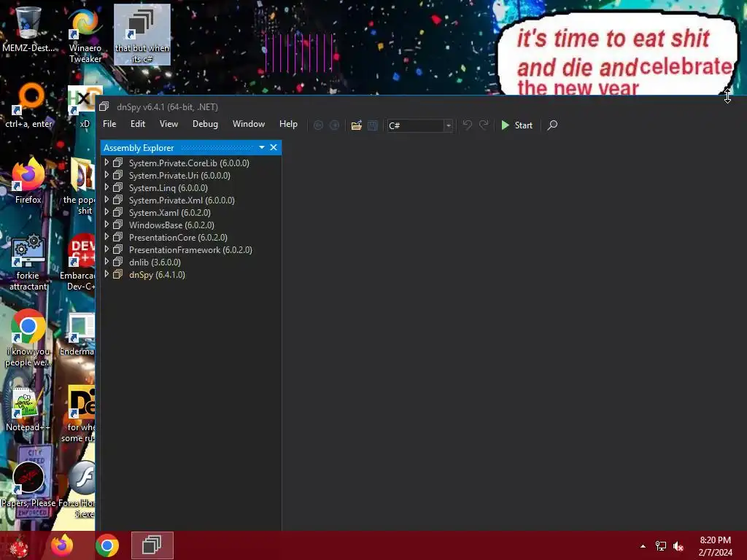Expand System.Private.CoreLib node
Screen dimensions: 747x560
tap(107, 163)
